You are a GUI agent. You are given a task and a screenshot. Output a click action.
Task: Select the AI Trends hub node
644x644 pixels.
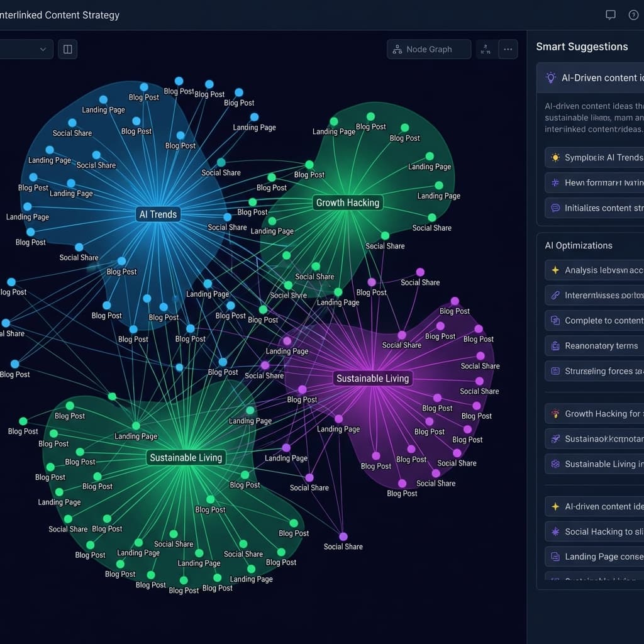coord(158,214)
